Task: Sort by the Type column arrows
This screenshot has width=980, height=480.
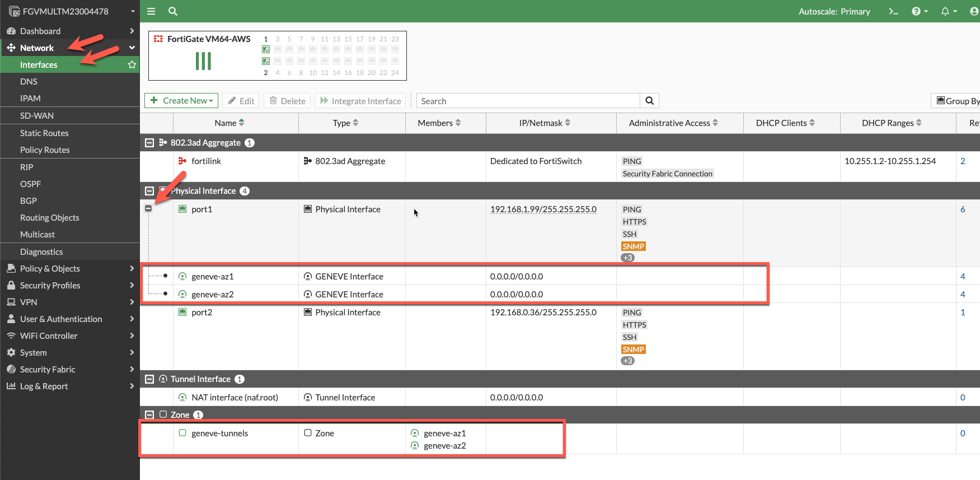Action: [x=355, y=123]
